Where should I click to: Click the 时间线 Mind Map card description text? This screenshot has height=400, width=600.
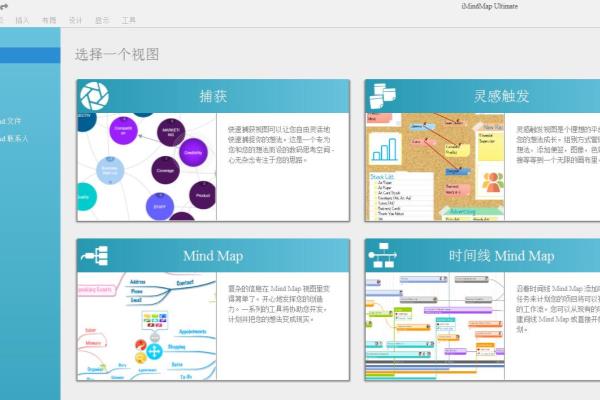tap(558, 309)
